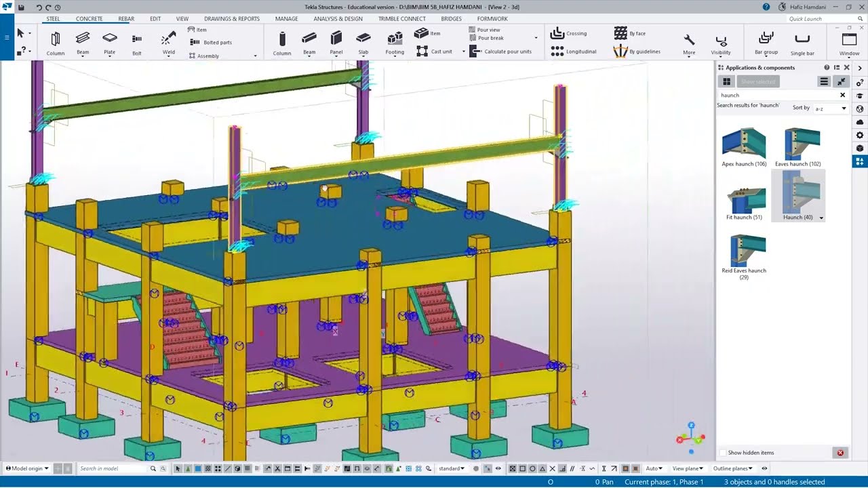Click the Save icon in title bar
This screenshot has width=868, height=488.
(22, 7)
